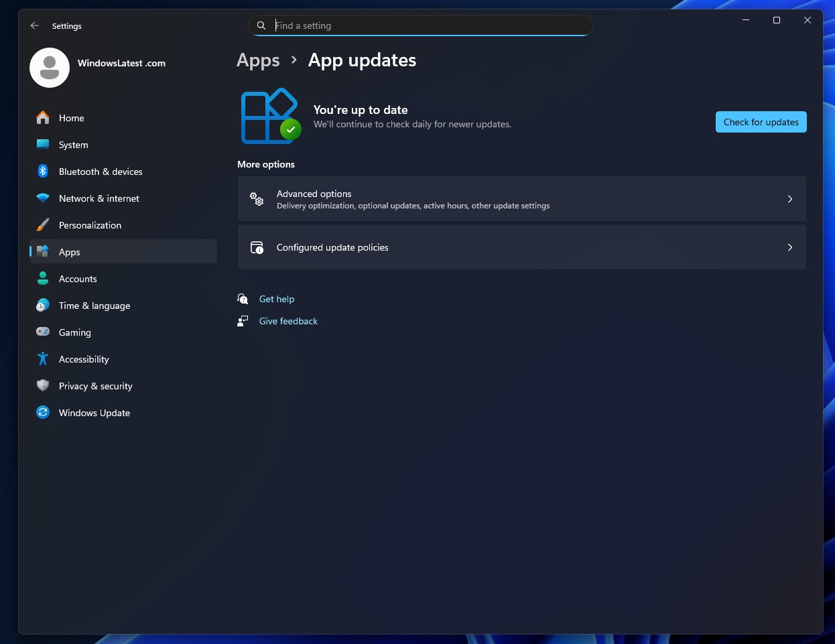The image size is (835, 644).
Task: Open Privacy & security via the shield icon
Action: 43,386
